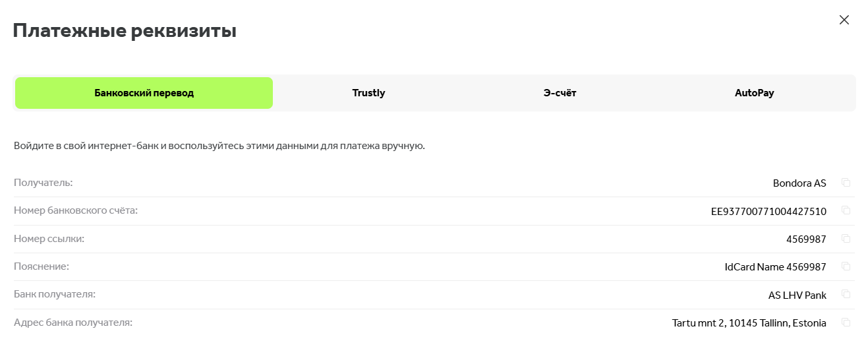Select the Банковский перевод tab
Viewport: 868px width, 341px height.
[x=144, y=93]
